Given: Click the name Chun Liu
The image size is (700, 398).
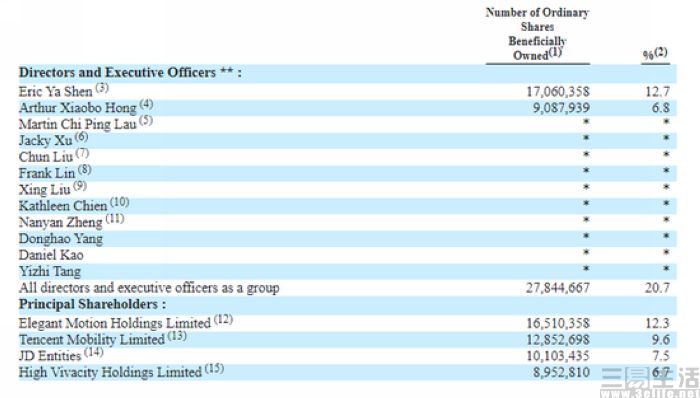Looking at the screenshot, I should tap(46, 157).
